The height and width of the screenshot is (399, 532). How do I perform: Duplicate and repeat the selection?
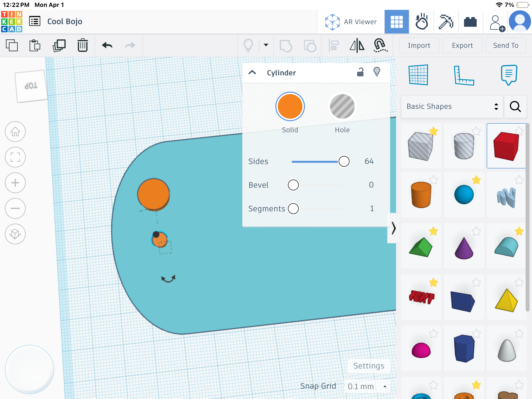click(59, 45)
